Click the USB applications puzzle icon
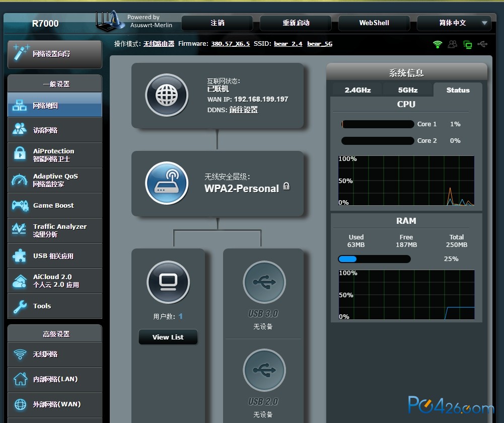This screenshot has height=423, width=504. coord(19,256)
